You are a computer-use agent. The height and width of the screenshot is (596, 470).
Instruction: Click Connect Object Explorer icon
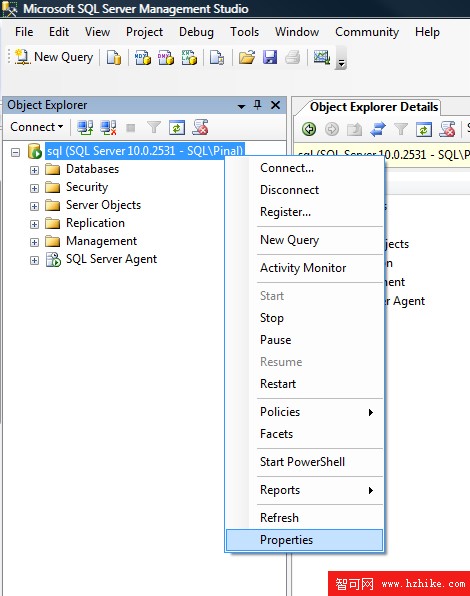85,128
